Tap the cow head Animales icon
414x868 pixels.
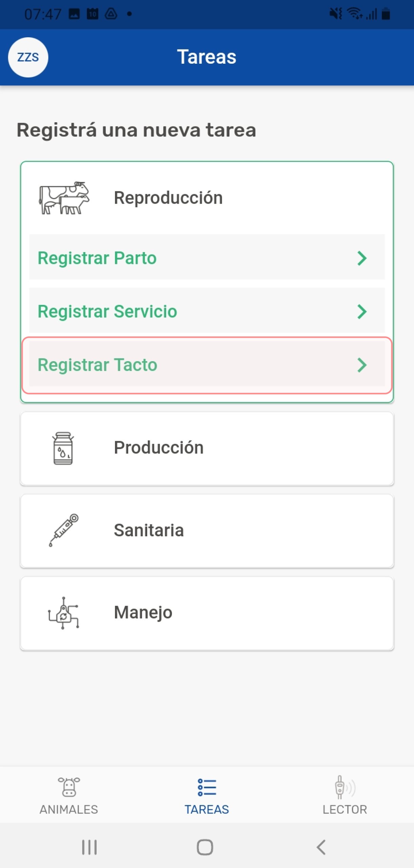pyautogui.click(x=69, y=787)
